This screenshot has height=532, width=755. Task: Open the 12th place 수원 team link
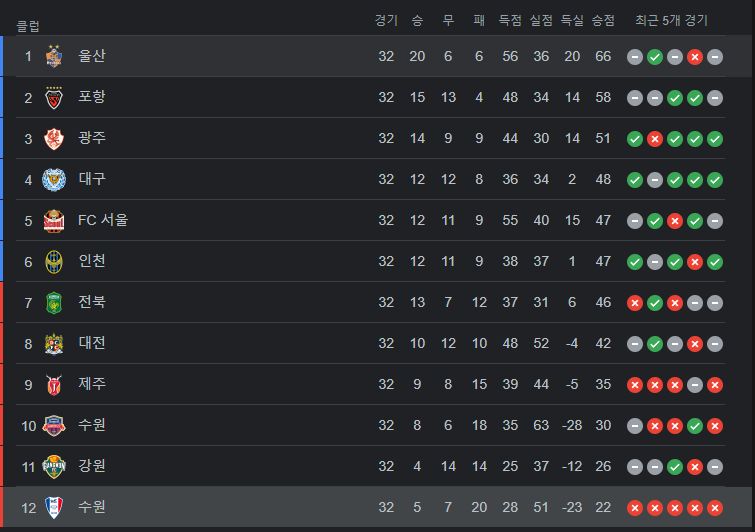coord(92,507)
